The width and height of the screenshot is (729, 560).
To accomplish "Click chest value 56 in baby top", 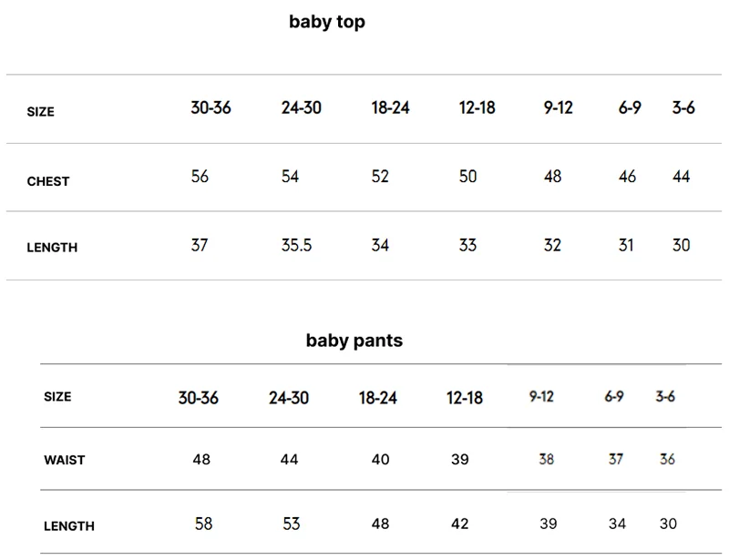I will point(200,177).
